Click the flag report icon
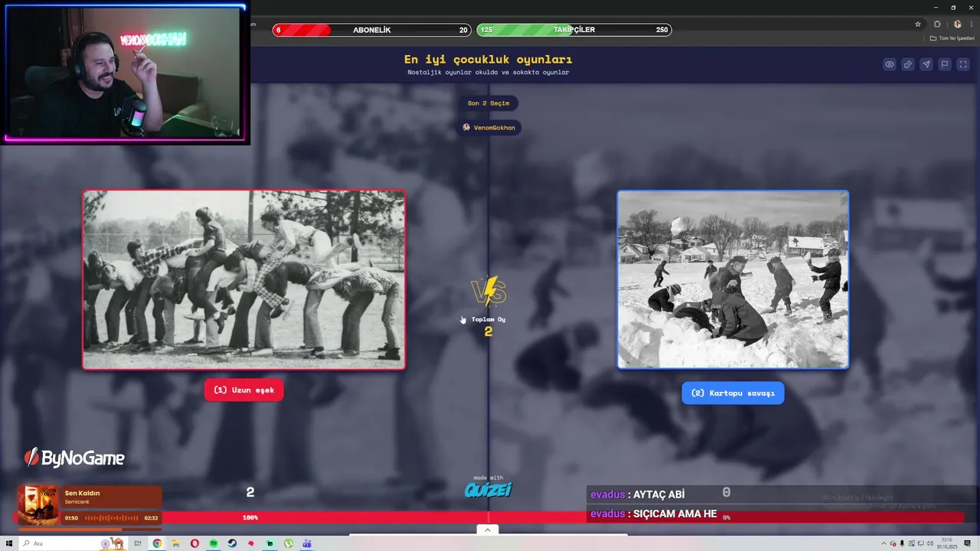This screenshot has height=551, width=980. point(945,64)
